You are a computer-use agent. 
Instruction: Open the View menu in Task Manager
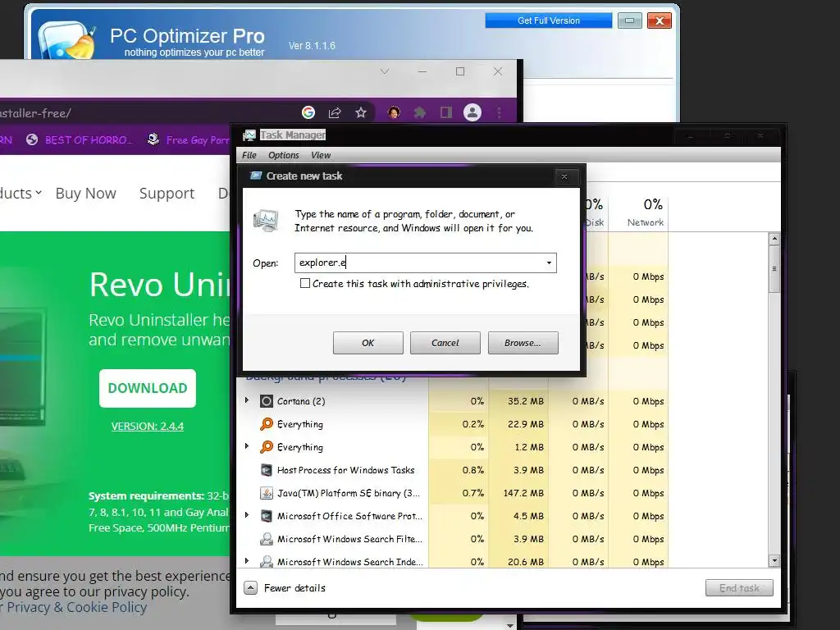pyautogui.click(x=321, y=155)
